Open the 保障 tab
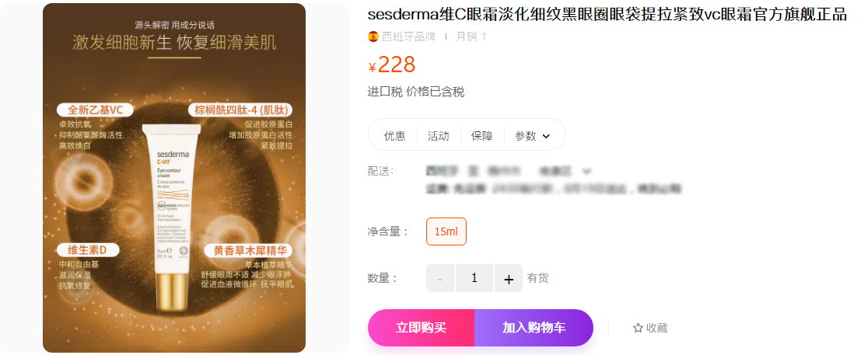Viewport: 868px width, 355px height. [x=481, y=136]
